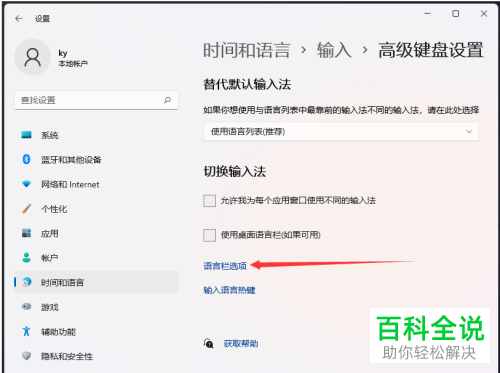Screen dimensions: 500x373
Task: Select 时间和语言 in the sidebar
Action: [x=97, y=282]
